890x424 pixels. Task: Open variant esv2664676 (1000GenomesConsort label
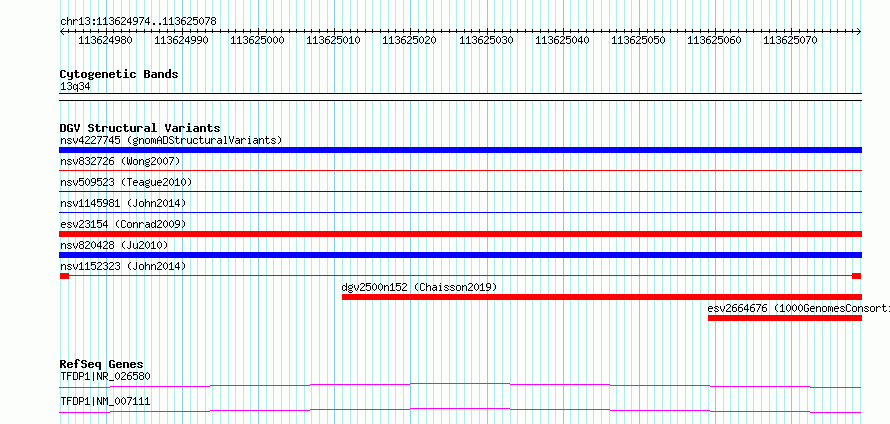pos(799,308)
